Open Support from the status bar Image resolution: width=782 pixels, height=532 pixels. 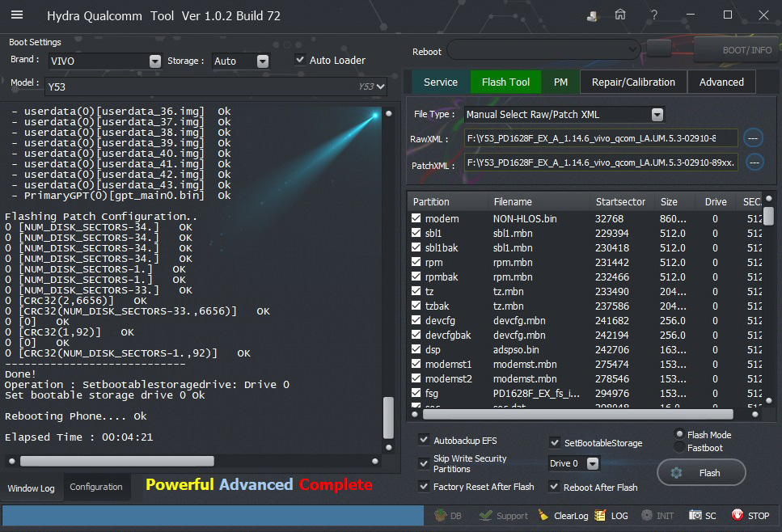point(504,516)
